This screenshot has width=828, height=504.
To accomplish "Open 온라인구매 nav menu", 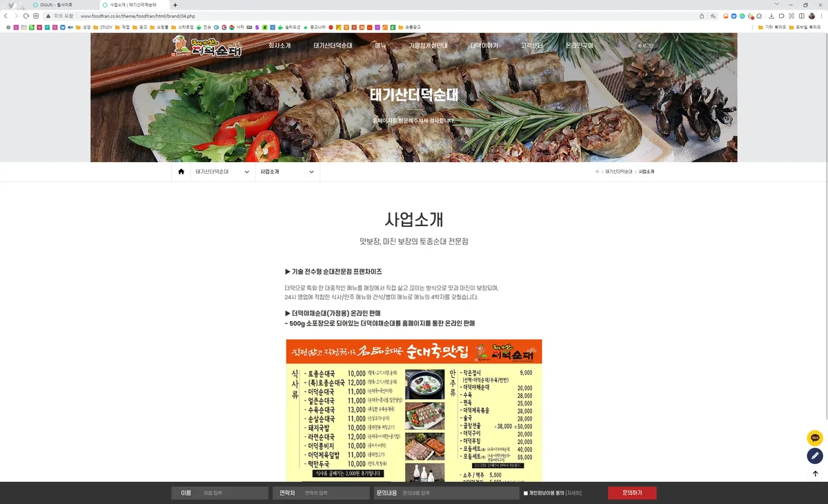I will coord(580,46).
